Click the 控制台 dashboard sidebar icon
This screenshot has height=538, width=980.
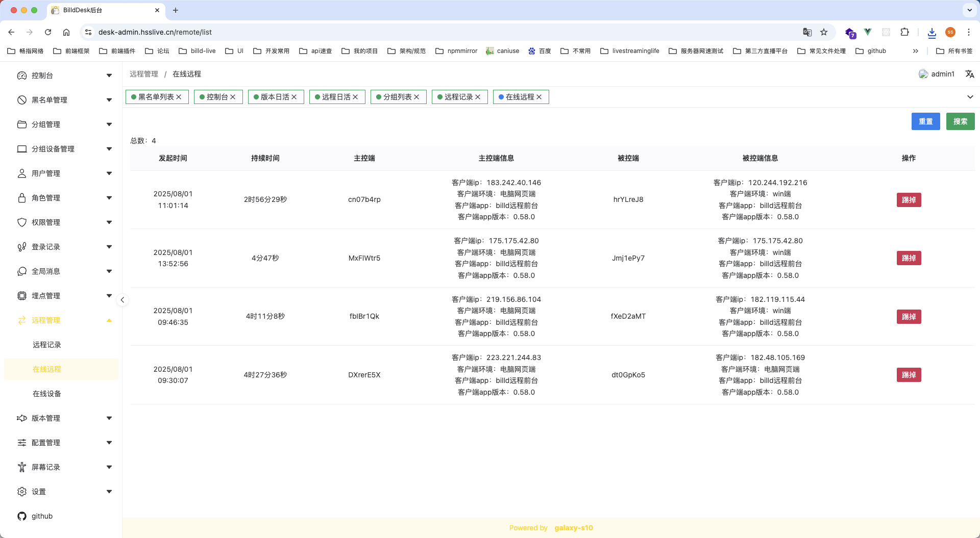22,75
